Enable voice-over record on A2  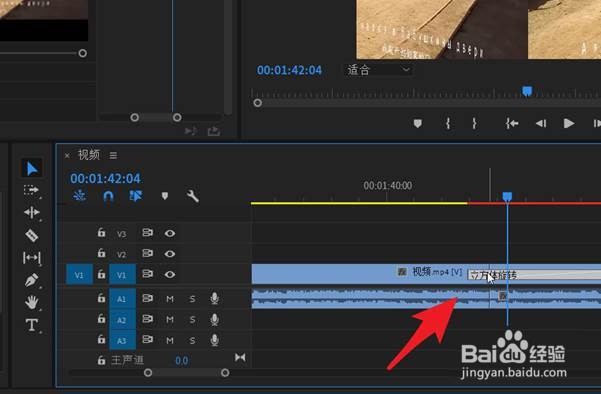pos(215,319)
